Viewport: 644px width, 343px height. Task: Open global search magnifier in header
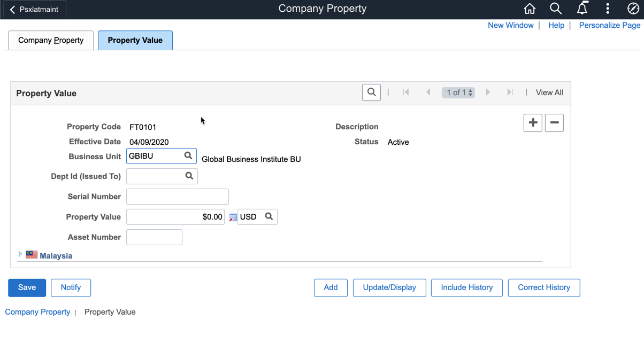pyautogui.click(x=556, y=9)
